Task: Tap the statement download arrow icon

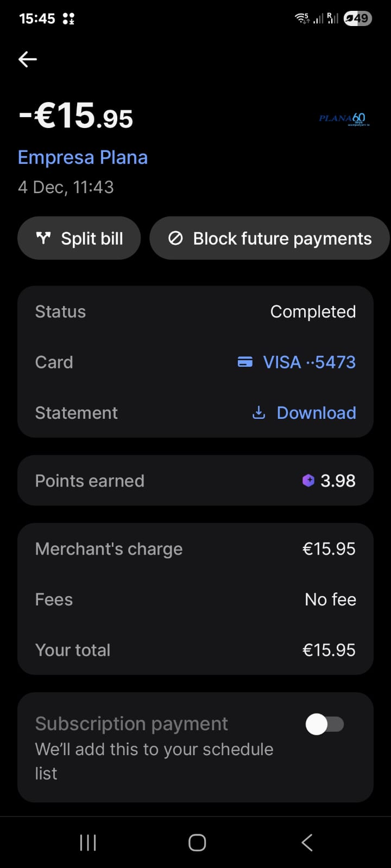Action: tap(259, 413)
